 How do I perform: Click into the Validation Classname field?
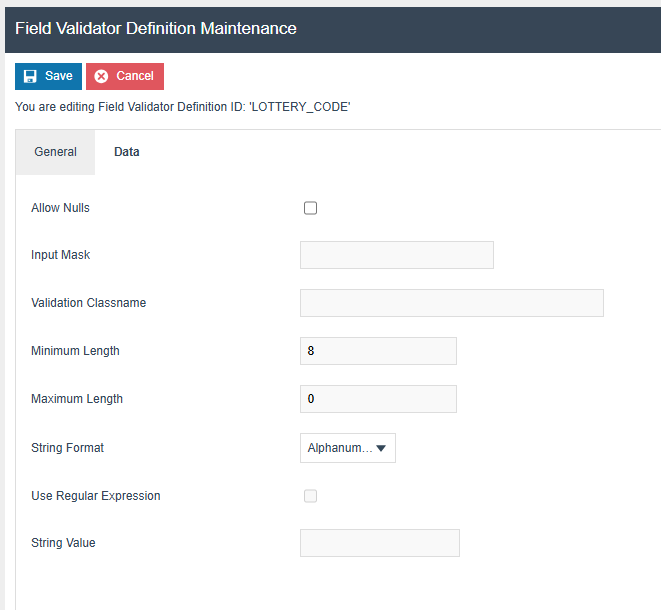(x=451, y=303)
